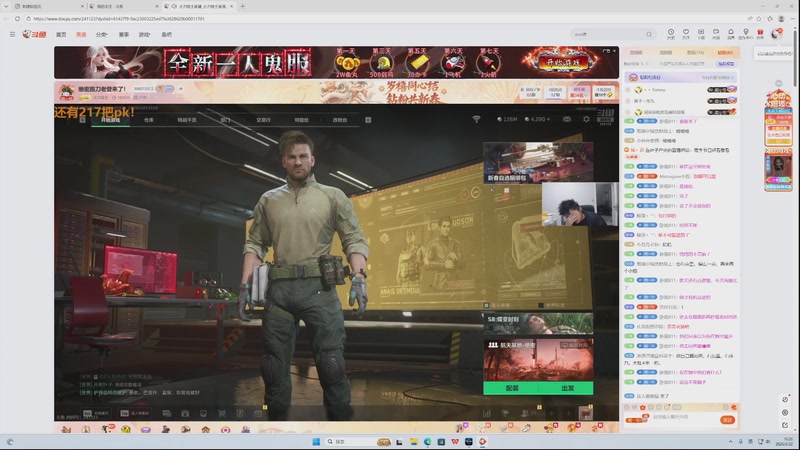
Task: Open the in-game stats bar chart icon
Action: 487,413
